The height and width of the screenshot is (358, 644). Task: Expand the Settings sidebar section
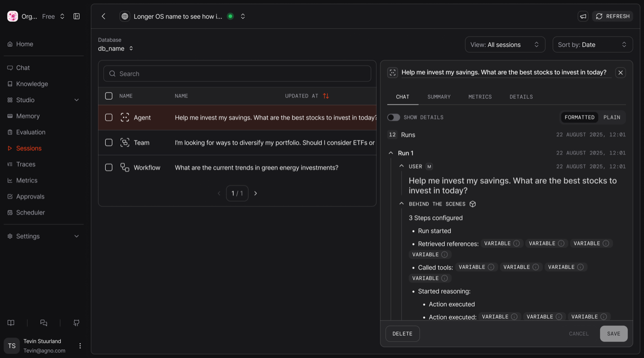[76, 236]
